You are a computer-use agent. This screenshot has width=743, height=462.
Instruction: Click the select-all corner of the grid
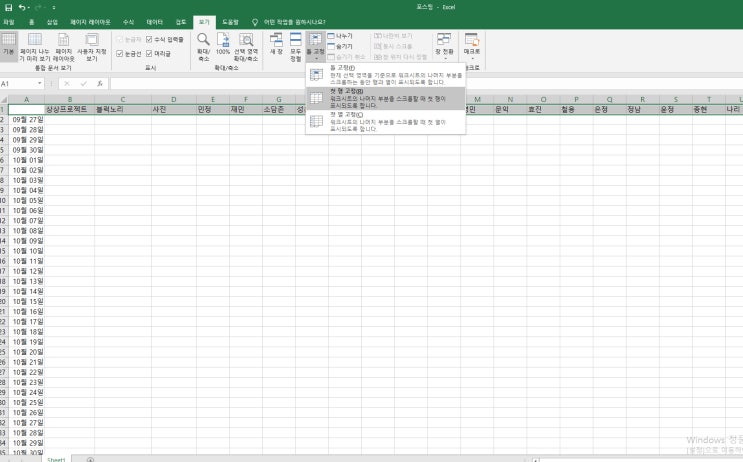point(4,100)
